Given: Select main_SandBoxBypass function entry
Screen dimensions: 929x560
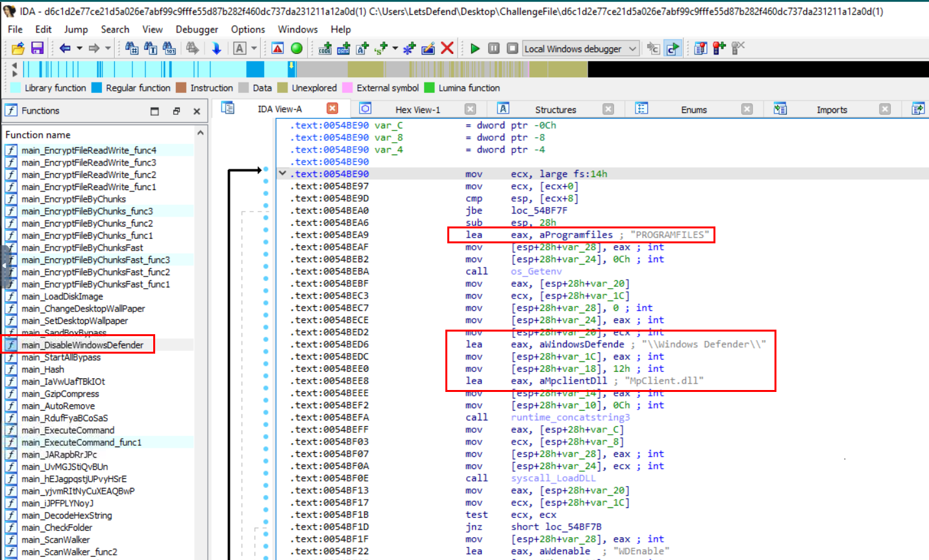Looking at the screenshot, I should tap(64, 333).
